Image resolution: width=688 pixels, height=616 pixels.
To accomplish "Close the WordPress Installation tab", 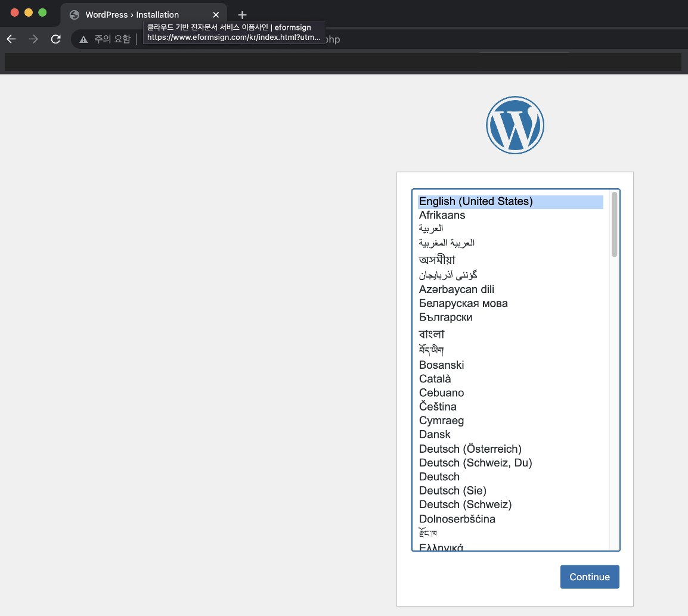I will click(x=216, y=15).
